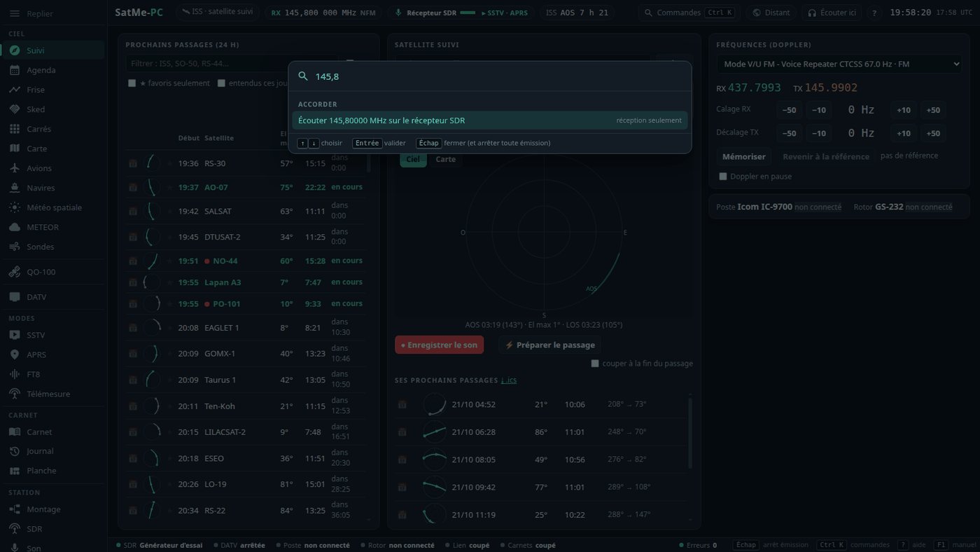Click the Écouter ici headphones button

pos(832,13)
